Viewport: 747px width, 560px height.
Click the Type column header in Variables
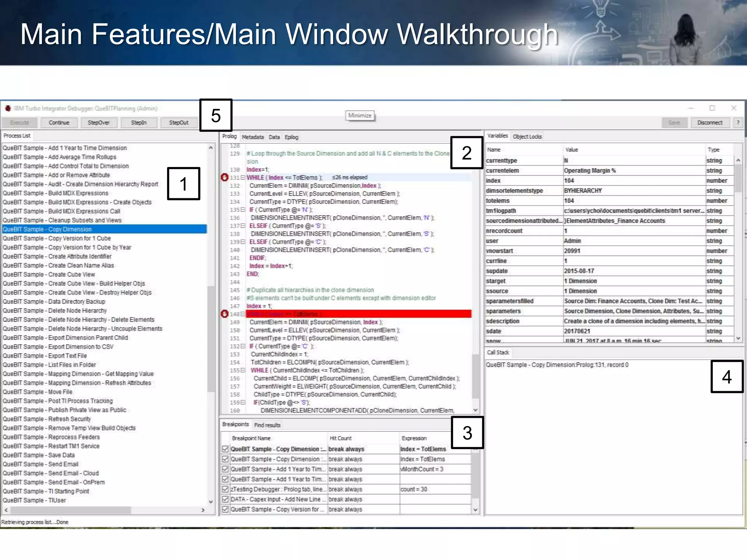click(x=713, y=149)
